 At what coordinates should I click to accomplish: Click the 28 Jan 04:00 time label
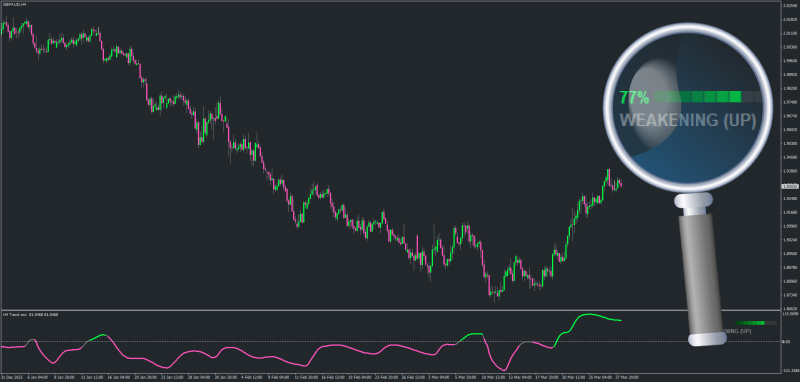(199, 377)
